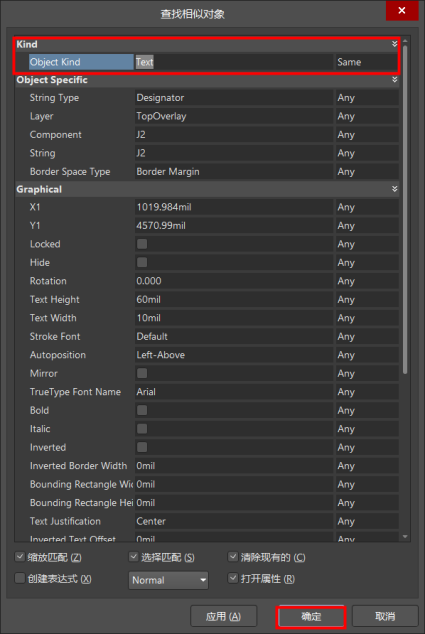
Task: Collapse the Kind section chevron
Action: [x=395, y=44]
